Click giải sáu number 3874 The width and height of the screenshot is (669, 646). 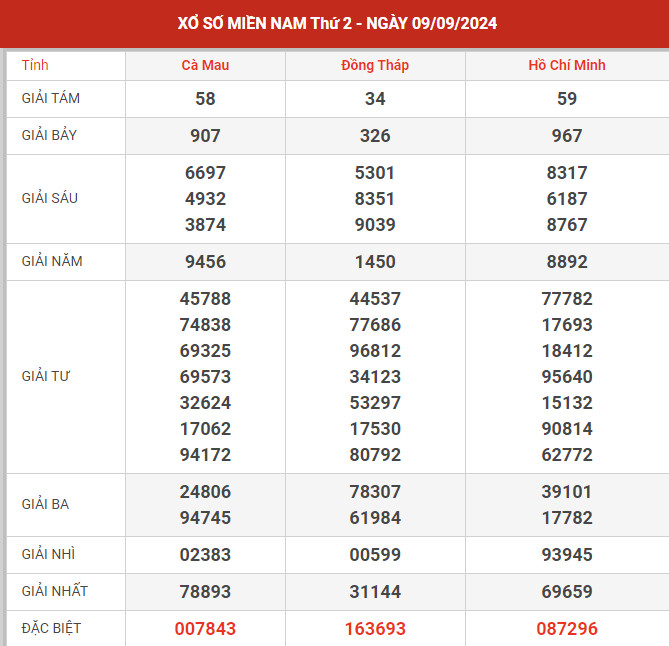coord(205,225)
